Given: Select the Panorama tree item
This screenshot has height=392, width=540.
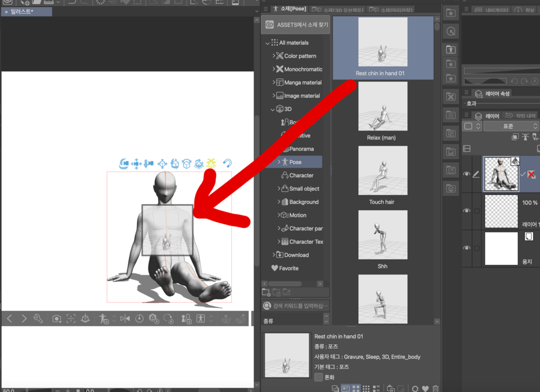Looking at the screenshot, I should pos(301,149).
